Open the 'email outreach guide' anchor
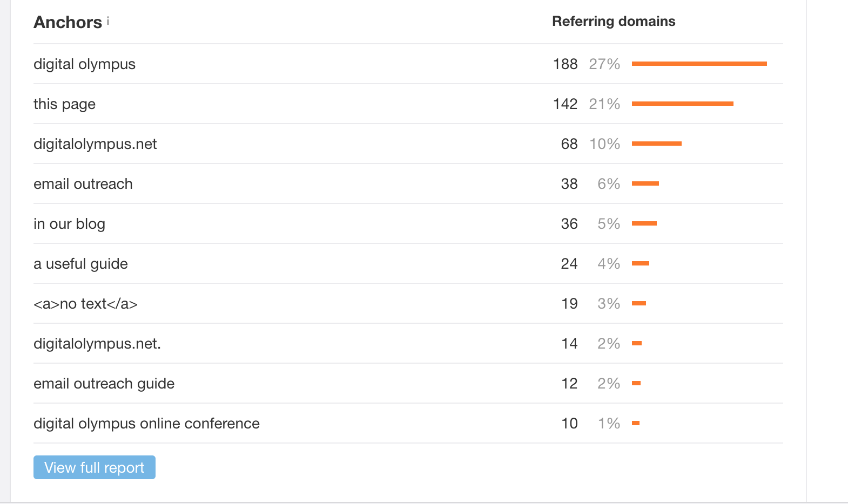Viewport: 848px width, 504px height. [x=104, y=384]
